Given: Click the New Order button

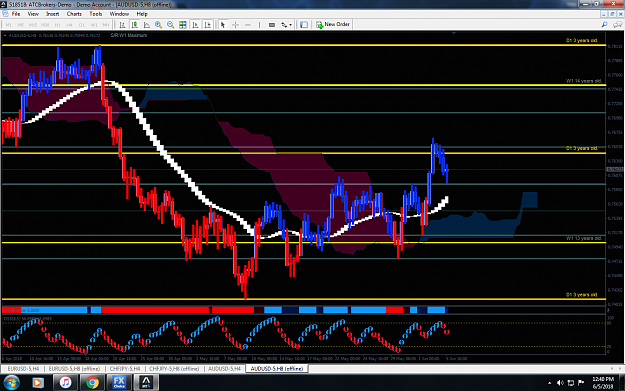Looking at the screenshot, I should (333, 24).
